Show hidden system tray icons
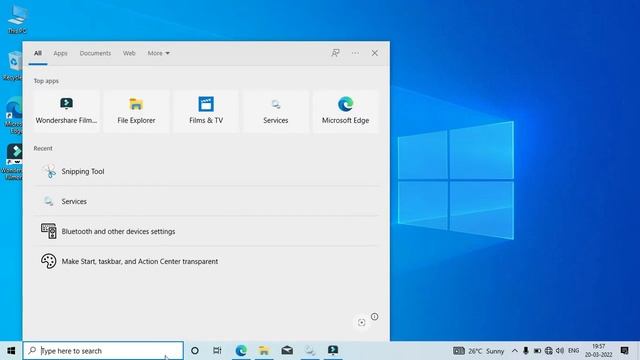This screenshot has height=360, width=640. coord(515,351)
